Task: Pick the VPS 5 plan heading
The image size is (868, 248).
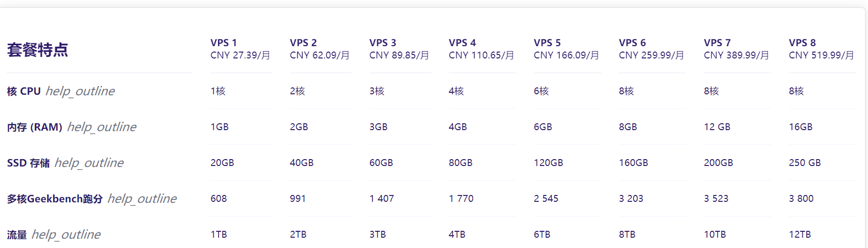Action: pyautogui.click(x=547, y=43)
